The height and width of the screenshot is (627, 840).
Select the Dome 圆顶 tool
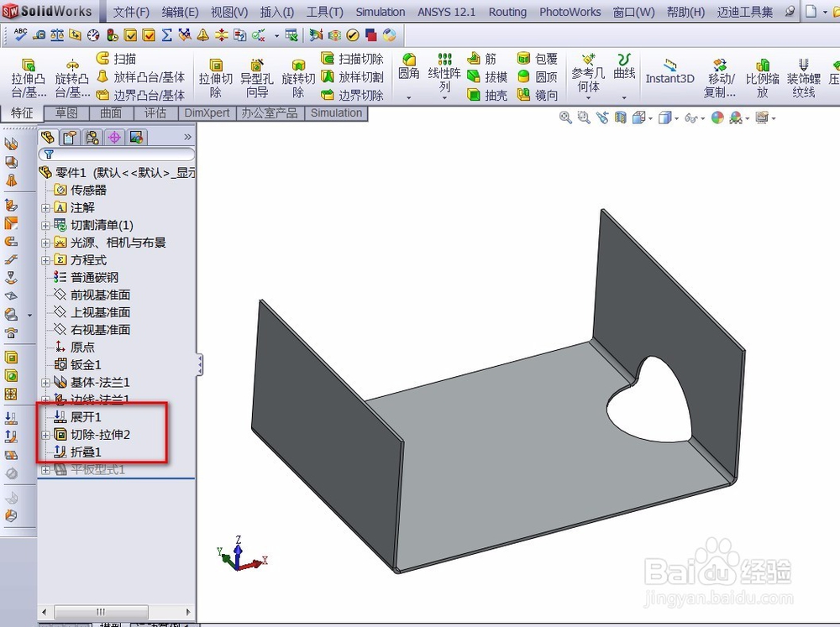point(538,76)
